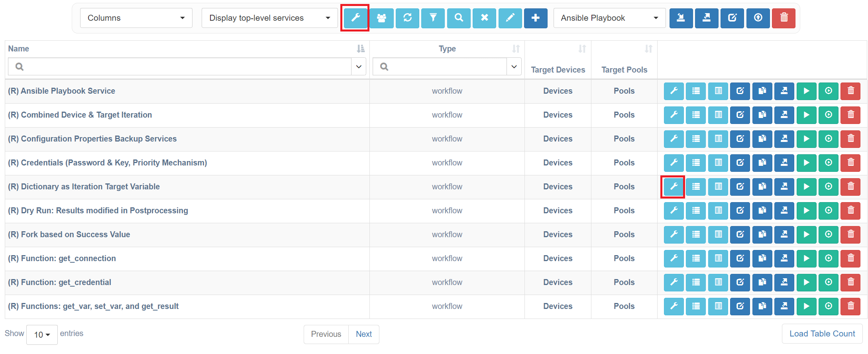Screen dimensions: 868x354
Task: Click Load Table Count button
Action: [x=822, y=334]
